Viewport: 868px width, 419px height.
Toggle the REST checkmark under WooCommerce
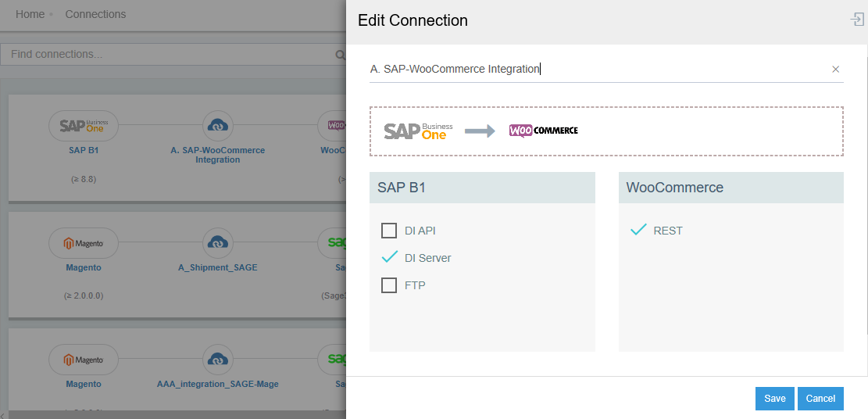pos(639,230)
